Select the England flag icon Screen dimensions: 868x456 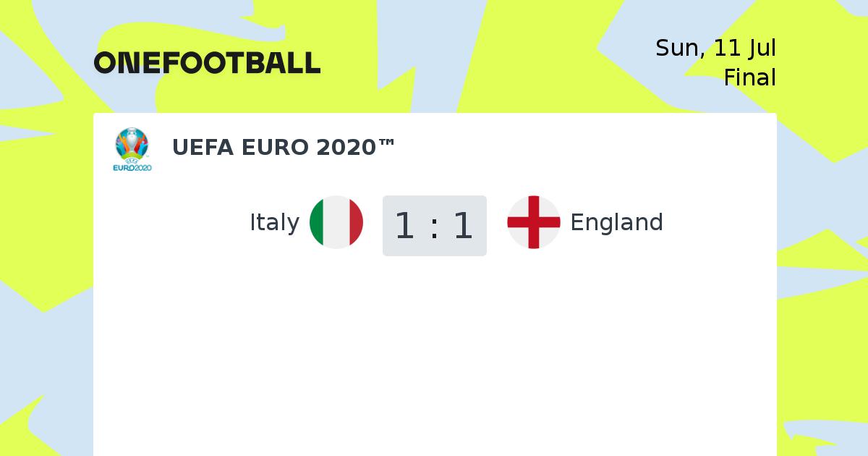[x=534, y=222]
